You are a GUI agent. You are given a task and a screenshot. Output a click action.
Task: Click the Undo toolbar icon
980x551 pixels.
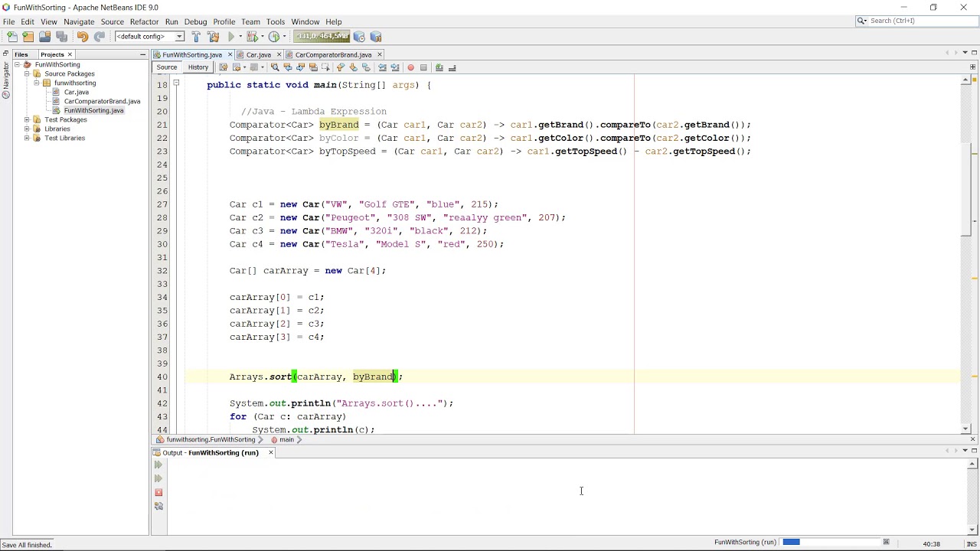click(82, 36)
